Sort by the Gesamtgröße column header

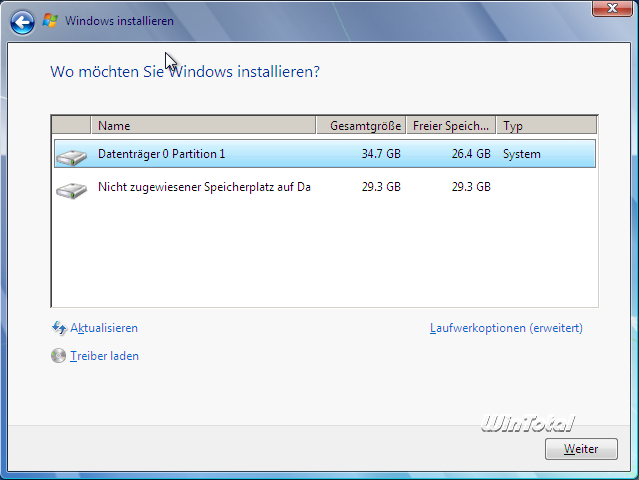pos(361,126)
